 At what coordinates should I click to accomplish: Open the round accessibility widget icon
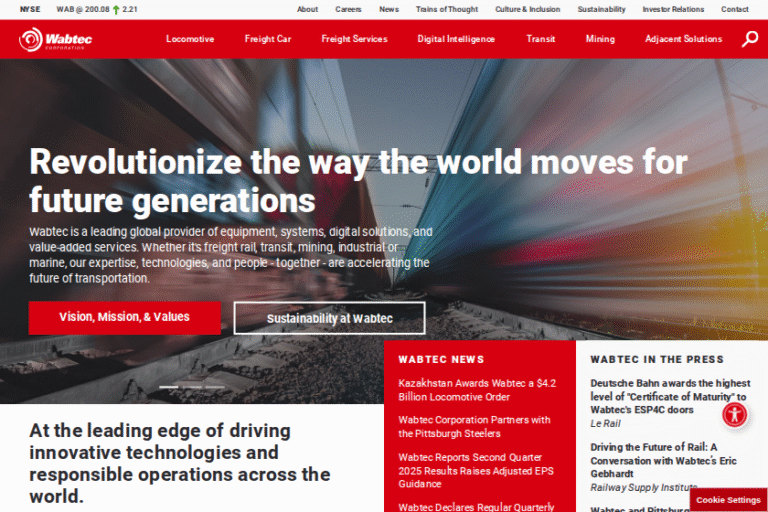point(735,414)
